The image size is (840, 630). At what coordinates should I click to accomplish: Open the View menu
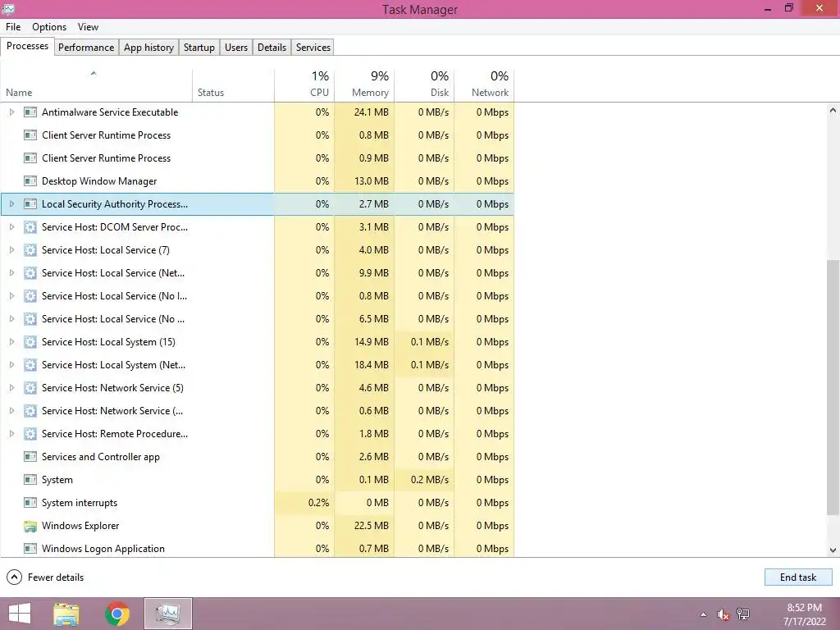tap(88, 27)
